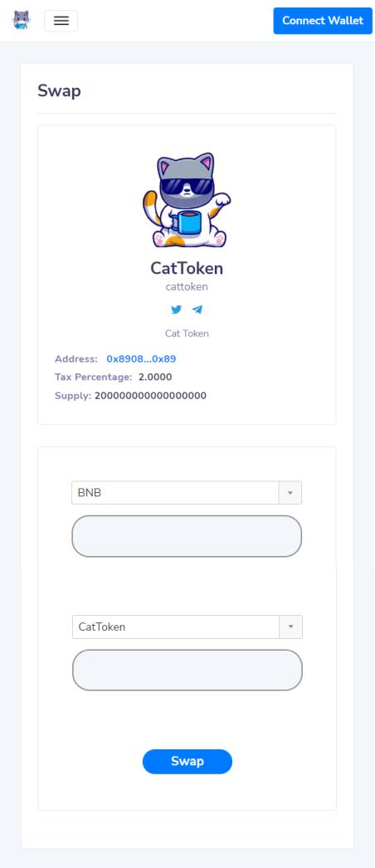Focus the amount field under BNB

[187, 536]
